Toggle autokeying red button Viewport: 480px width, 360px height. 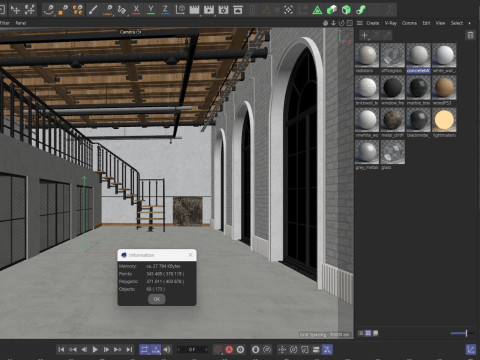pos(229,349)
